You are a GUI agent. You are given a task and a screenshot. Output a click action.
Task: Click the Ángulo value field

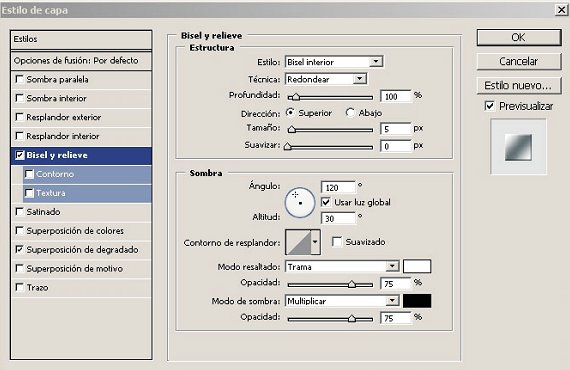pos(338,188)
